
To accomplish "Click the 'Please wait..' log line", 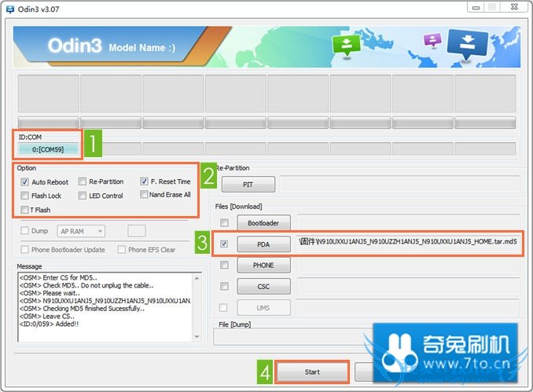I will tap(50, 293).
